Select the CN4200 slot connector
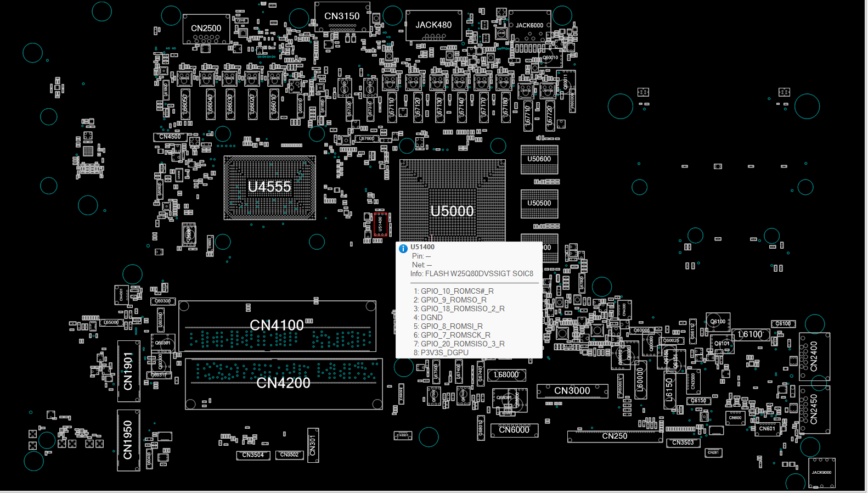 (x=284, y=384)
